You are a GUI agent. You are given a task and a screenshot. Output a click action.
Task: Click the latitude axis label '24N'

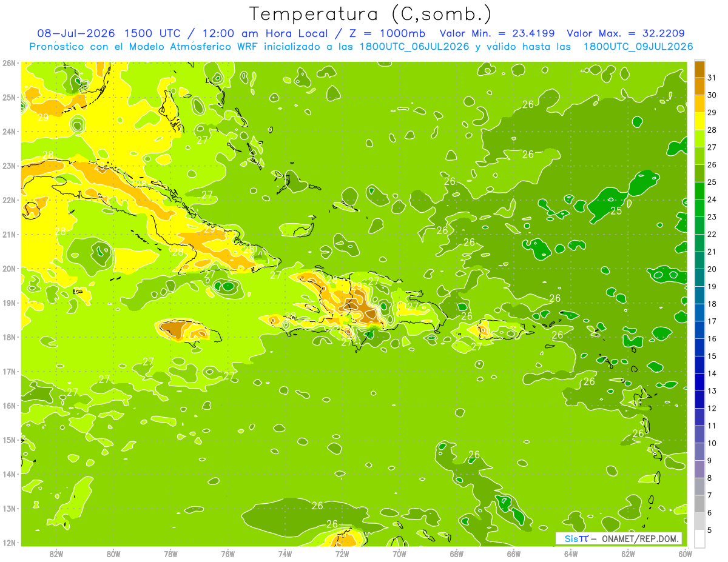click(x=8, y=132)
